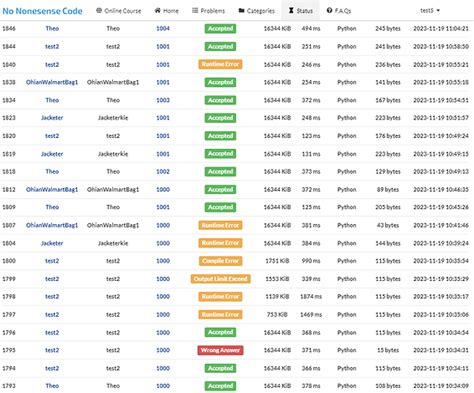Open the No Nonesense Code homepage link

pos(42,11)
